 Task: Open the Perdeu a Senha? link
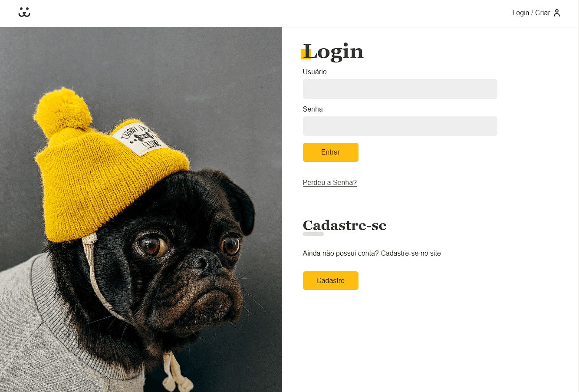pyautogui.click(x=329, y=183)
